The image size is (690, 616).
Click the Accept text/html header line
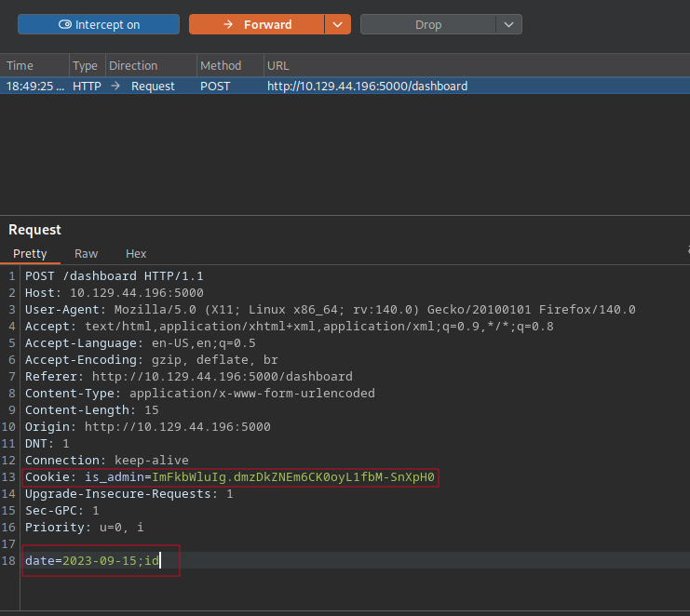[x=289, y=327]
